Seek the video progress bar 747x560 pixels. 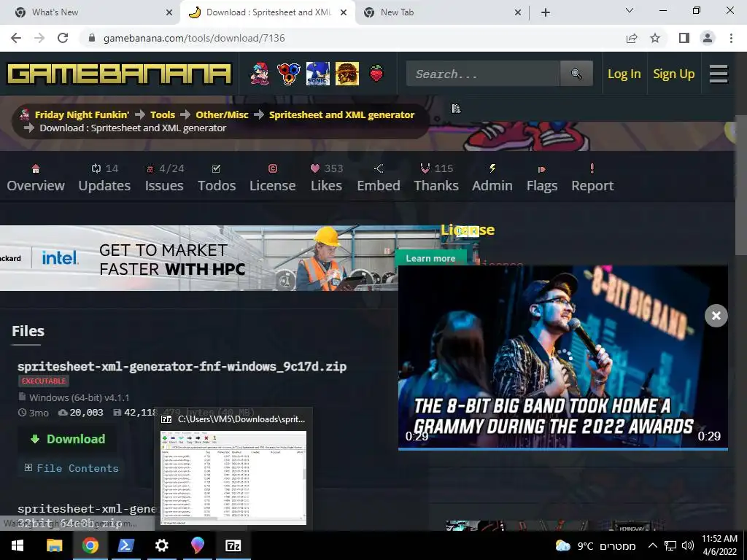[562, 448]
